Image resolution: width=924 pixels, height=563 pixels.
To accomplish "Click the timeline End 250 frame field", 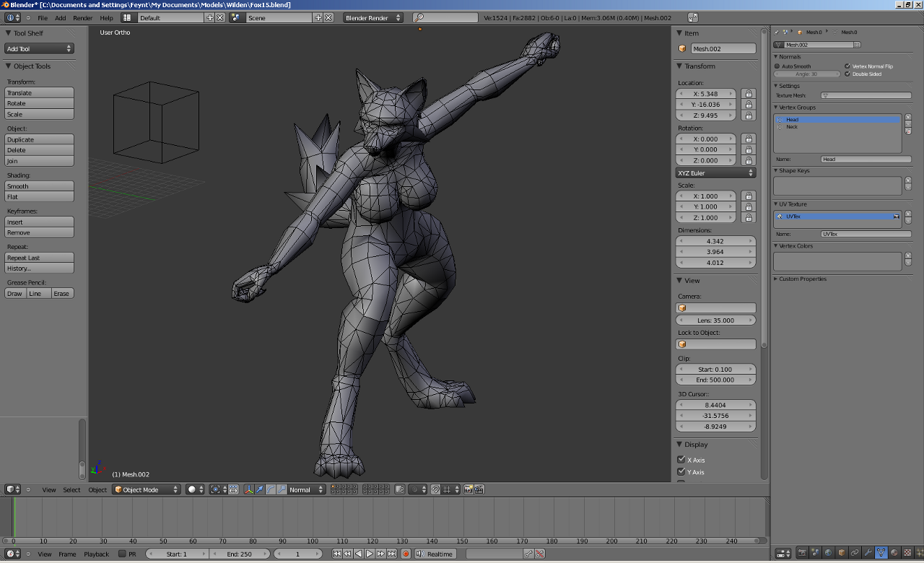I will click(239, 554).
